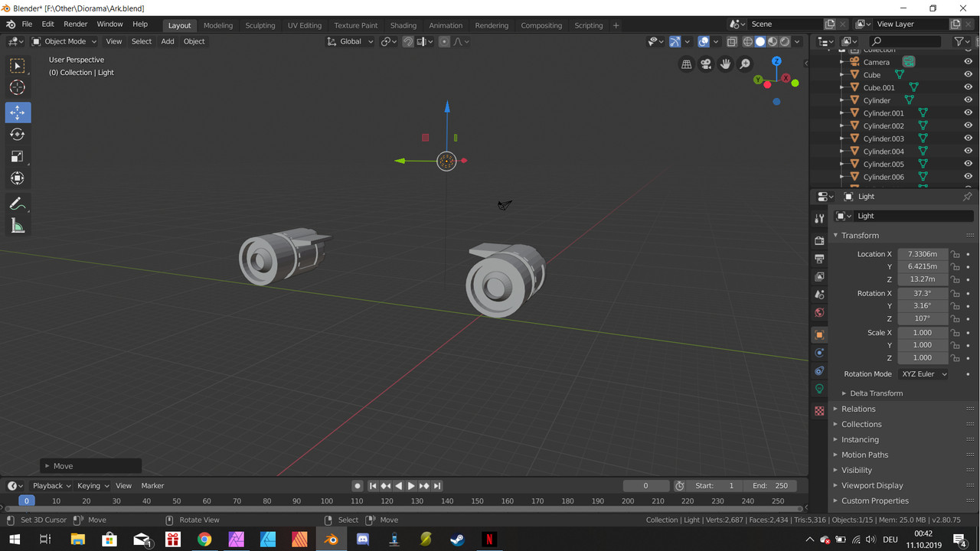The width and height of the screenshot is (980, 551).
Task: Toggle lock for Rotation Z
Action: [955, 318]
